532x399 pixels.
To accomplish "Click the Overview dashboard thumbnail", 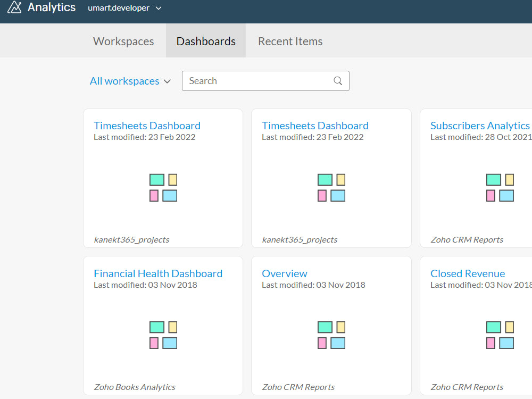I will coord(331,335).
